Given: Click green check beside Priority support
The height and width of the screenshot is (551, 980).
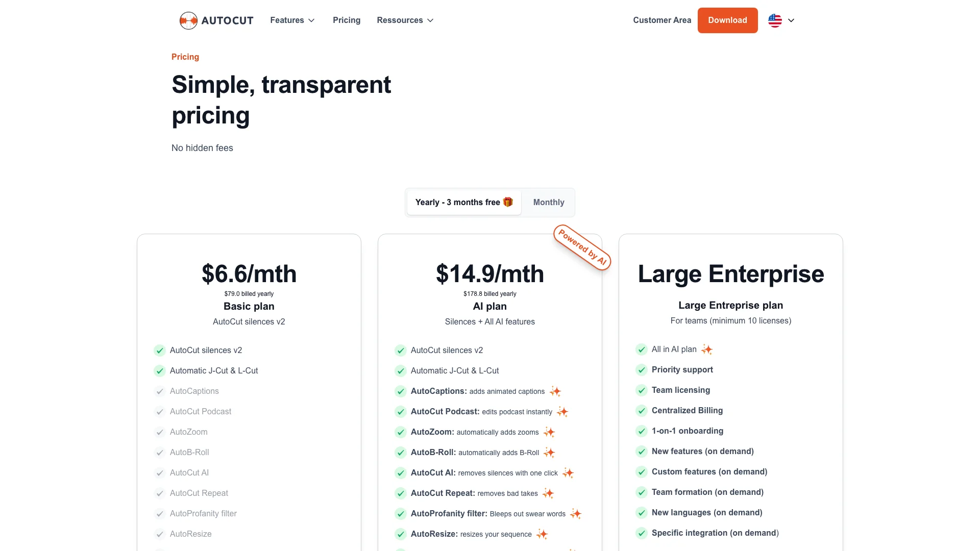Looking at the screenshot, I should (642, 370).
